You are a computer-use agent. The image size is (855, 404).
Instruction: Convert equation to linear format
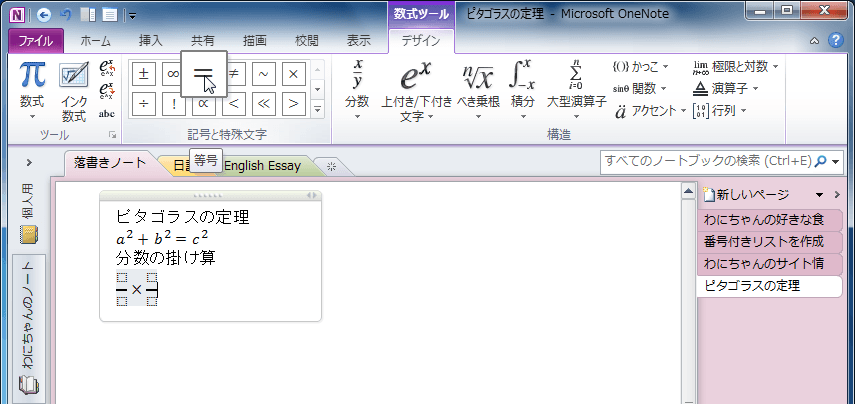click(x=107, y=91)
